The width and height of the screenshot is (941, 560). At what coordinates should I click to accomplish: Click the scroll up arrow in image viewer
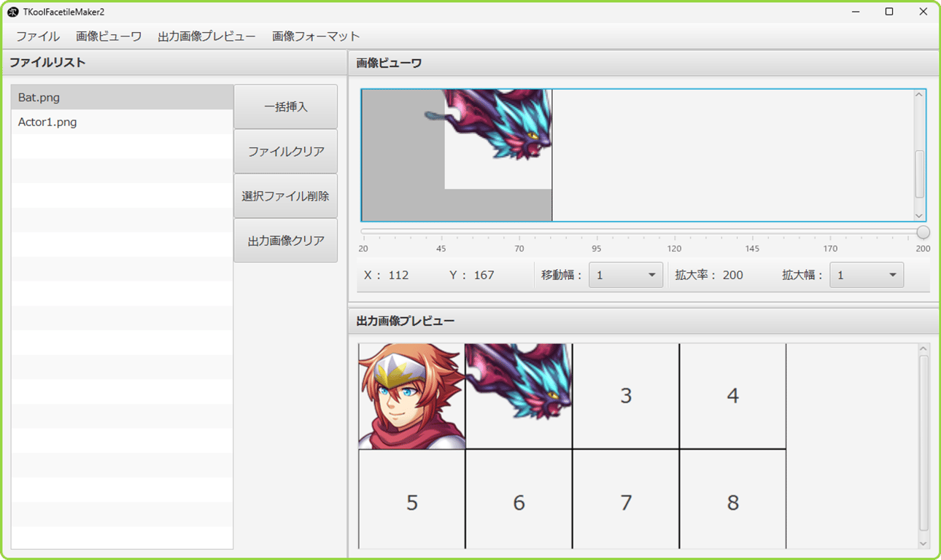tap(919, 95)
